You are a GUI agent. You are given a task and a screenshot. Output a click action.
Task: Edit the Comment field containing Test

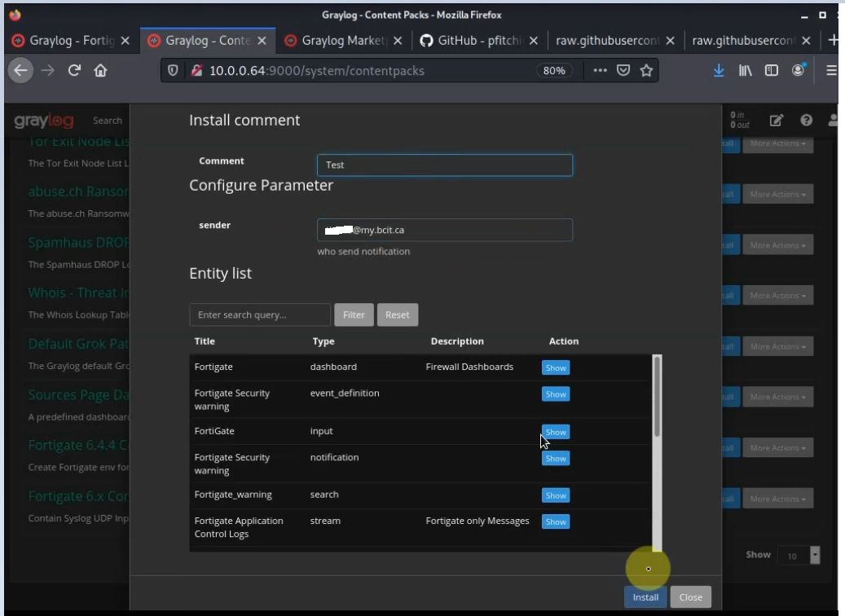pyautogui.click(x=445, y=165)
